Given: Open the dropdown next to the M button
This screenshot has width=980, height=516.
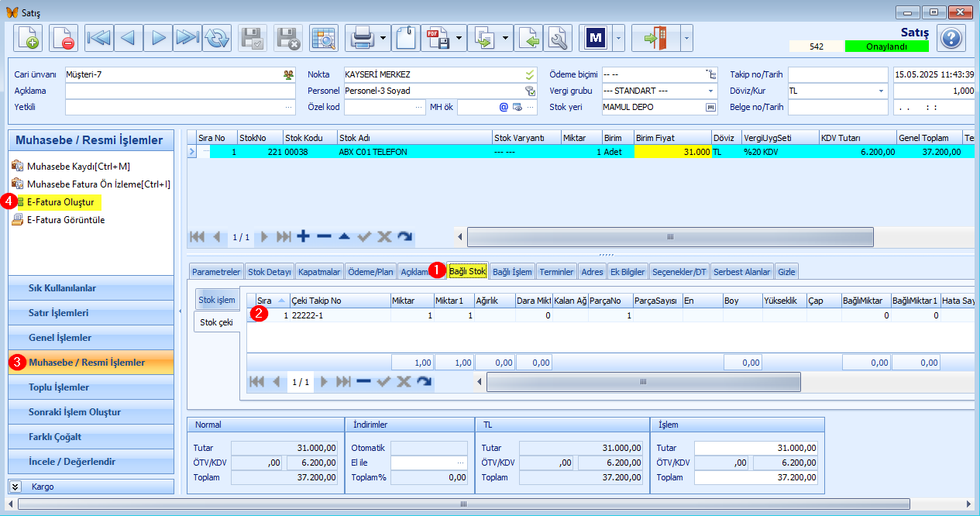Looking at the screenshot, I should click(x=618, y=37).
